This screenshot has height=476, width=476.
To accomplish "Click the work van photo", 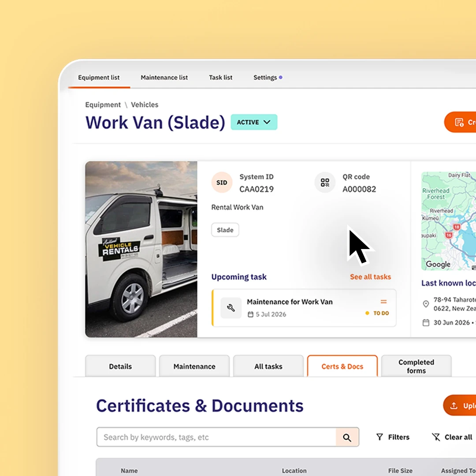I will (141, 249).
